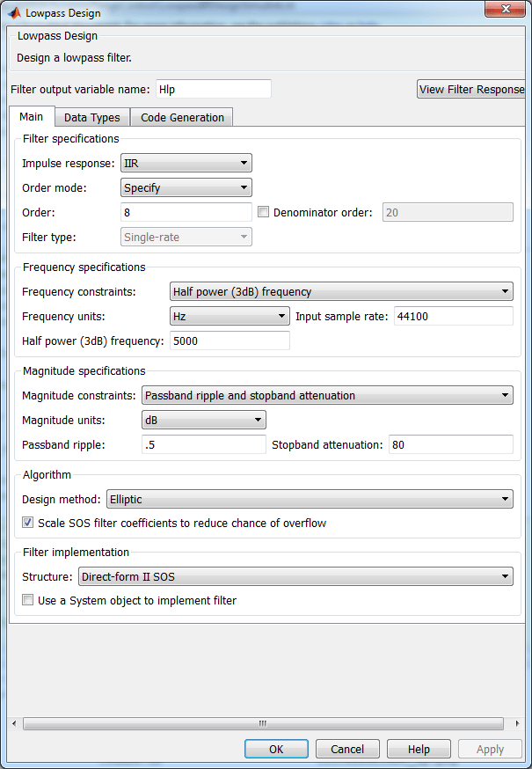Viewport: 532px width, 769px height.
Task: Click the horizontal scrollbar thumb
Action: point(262,723)
